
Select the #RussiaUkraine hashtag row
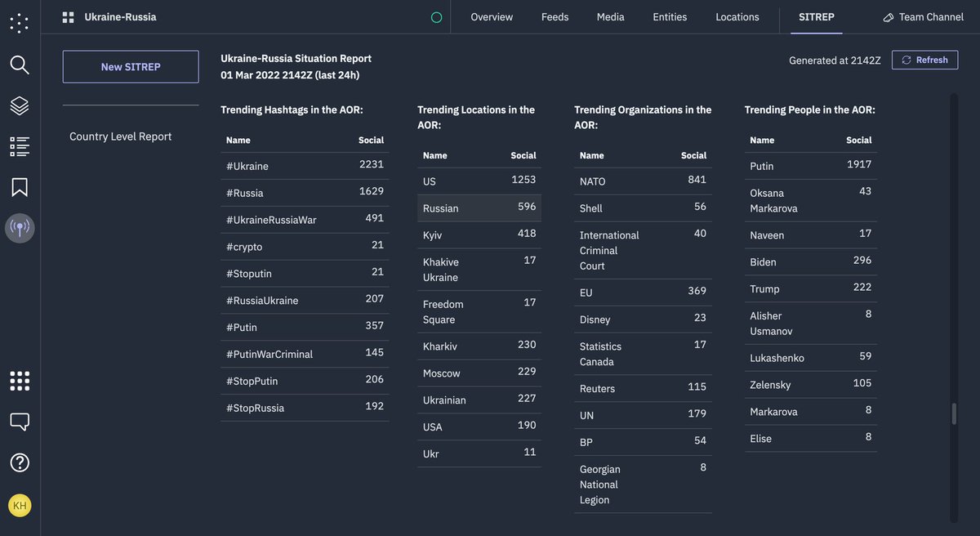[x=305, y=301]
